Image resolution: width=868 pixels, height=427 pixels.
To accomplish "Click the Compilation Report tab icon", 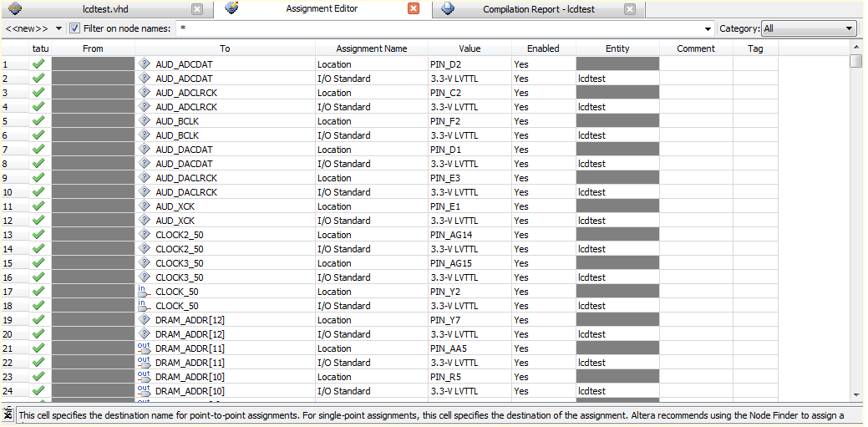I will tap(448, 9).
